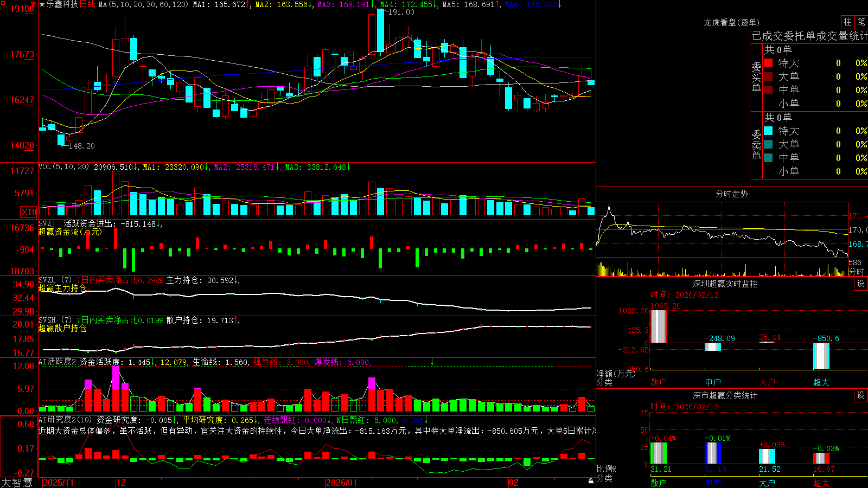
Task: Click the 大户 category label under net-amount chart
Action: [767, 382]
